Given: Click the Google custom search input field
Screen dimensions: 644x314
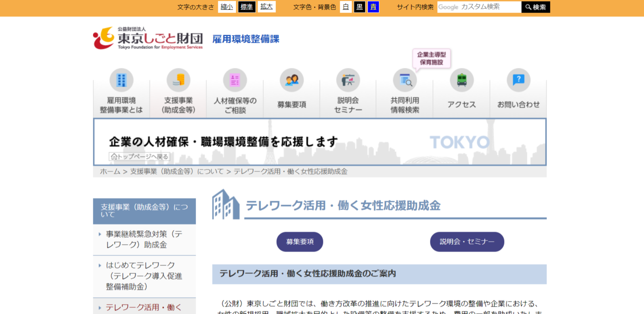Looking at the screenshot, I should pyautogui.click(x=479, y=7).
